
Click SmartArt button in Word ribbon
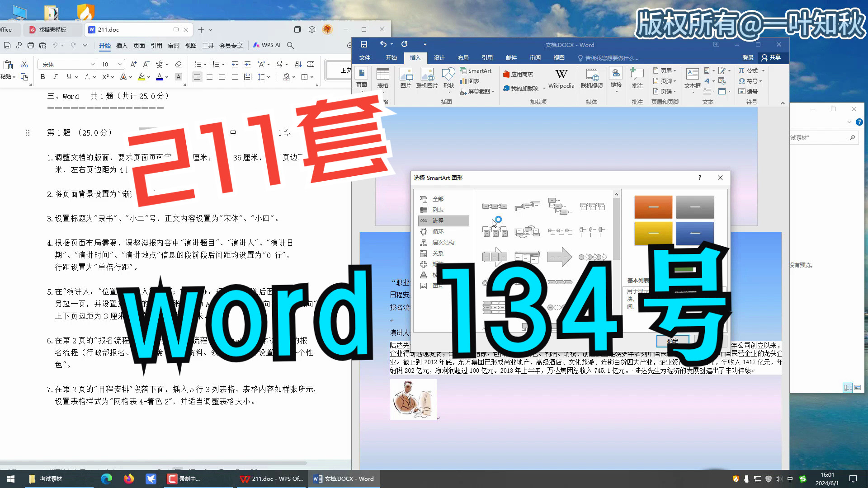(x=476, y=71)
